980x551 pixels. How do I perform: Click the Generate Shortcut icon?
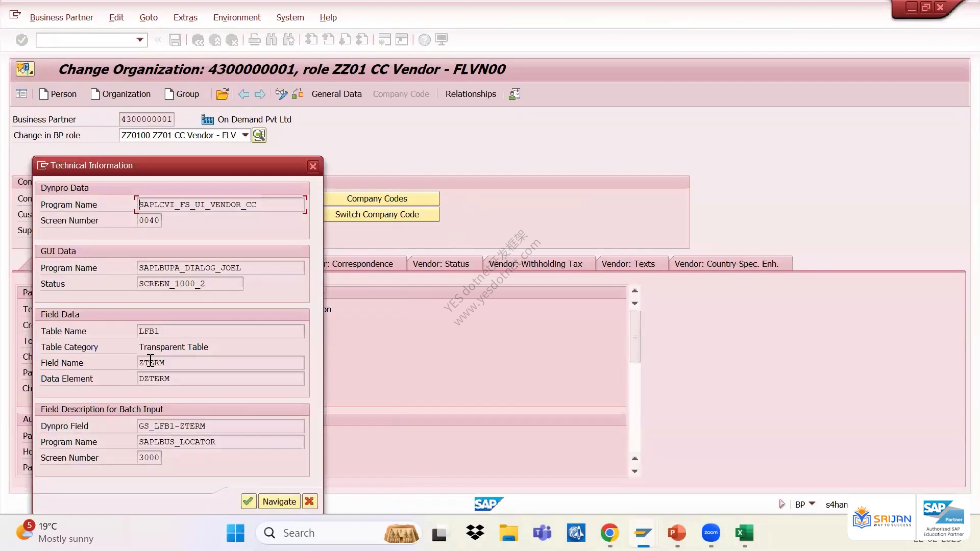pyautogui.click(x=402, y=40)
